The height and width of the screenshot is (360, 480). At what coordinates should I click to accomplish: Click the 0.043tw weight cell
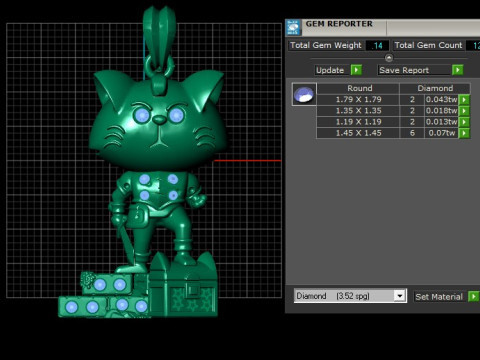pyautogui.click(x=441, y=99)
